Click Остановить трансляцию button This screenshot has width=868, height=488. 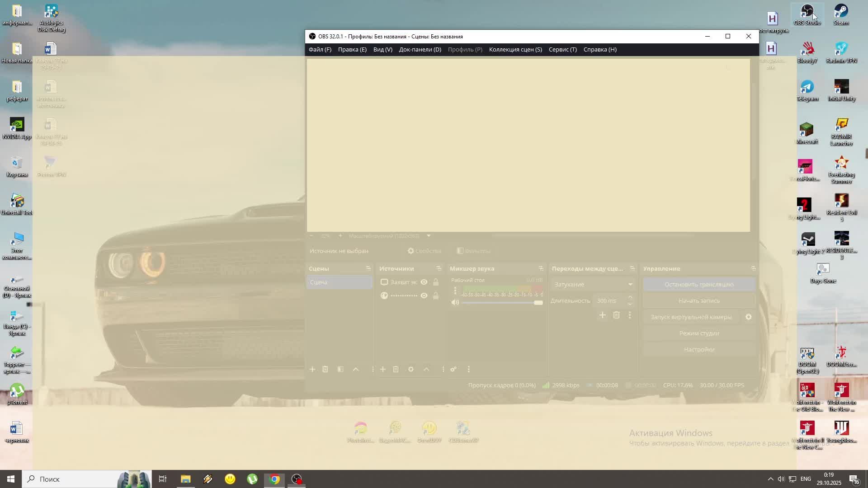[x=699, y=285]
